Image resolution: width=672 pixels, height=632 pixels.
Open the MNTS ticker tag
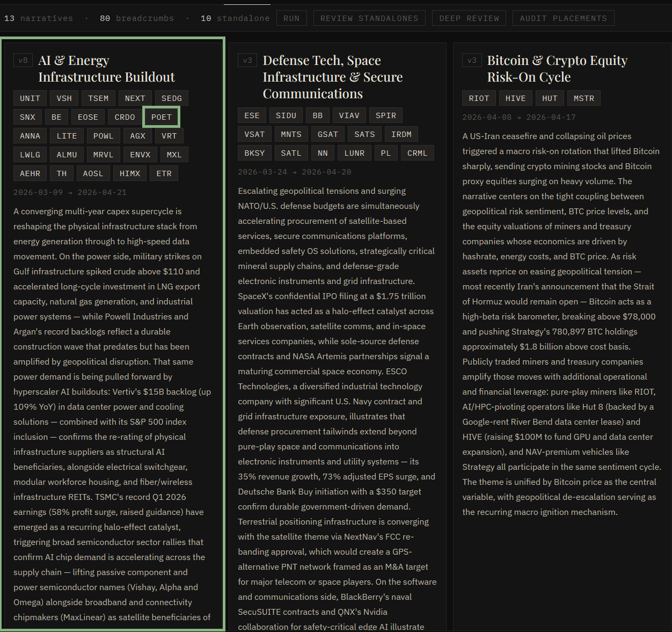tap(291, 134)
